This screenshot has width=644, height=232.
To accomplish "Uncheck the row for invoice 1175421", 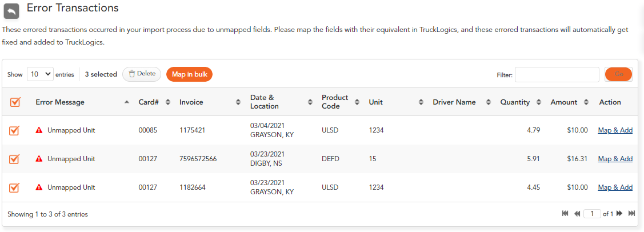I will tap(14, 130).
